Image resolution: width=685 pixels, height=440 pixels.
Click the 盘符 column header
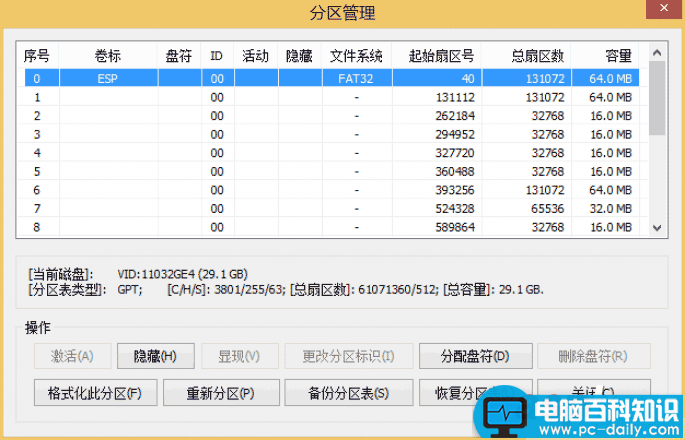pos(179,55)
